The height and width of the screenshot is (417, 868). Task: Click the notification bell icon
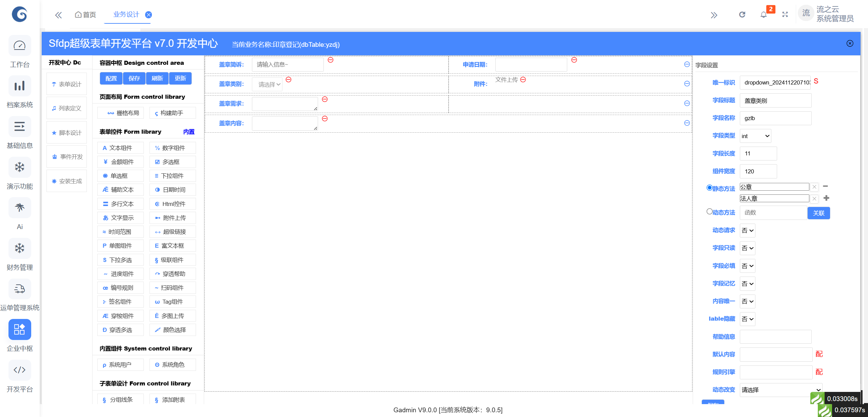pos(763,15)
